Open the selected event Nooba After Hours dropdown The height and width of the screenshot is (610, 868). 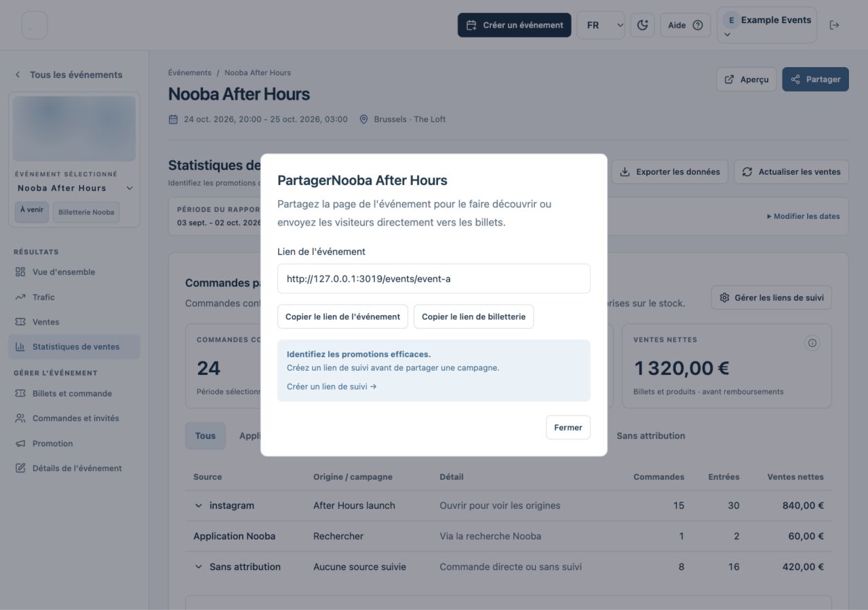(x=75, y=188)
